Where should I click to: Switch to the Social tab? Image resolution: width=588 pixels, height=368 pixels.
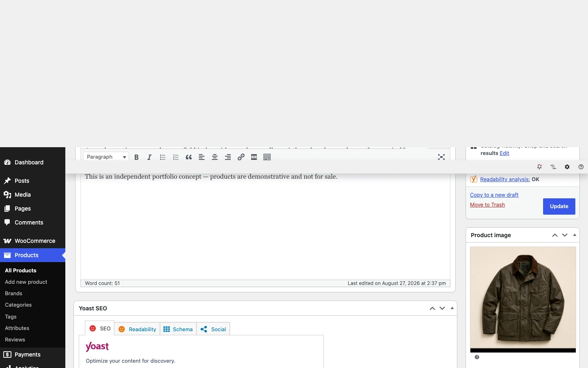click(x=213, y=329)
